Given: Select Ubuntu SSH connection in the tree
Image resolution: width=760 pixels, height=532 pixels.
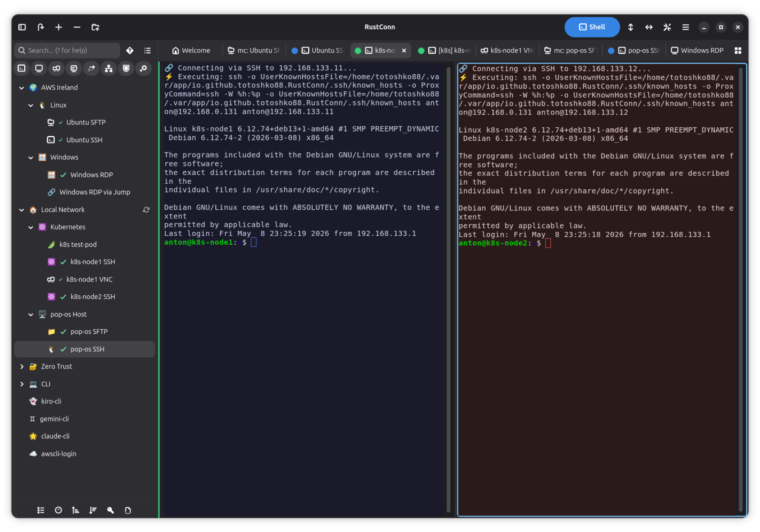Looking at the screenshot, I should point(84,140).
